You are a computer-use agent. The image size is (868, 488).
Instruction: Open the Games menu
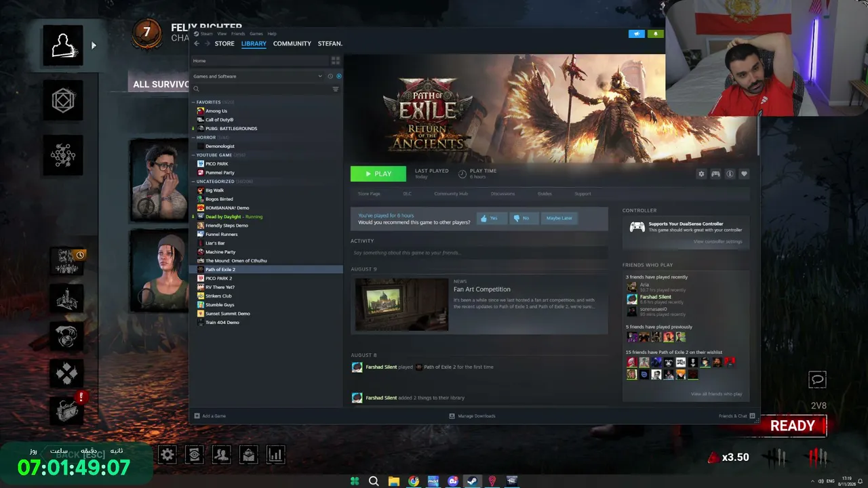tap(256, 34)
